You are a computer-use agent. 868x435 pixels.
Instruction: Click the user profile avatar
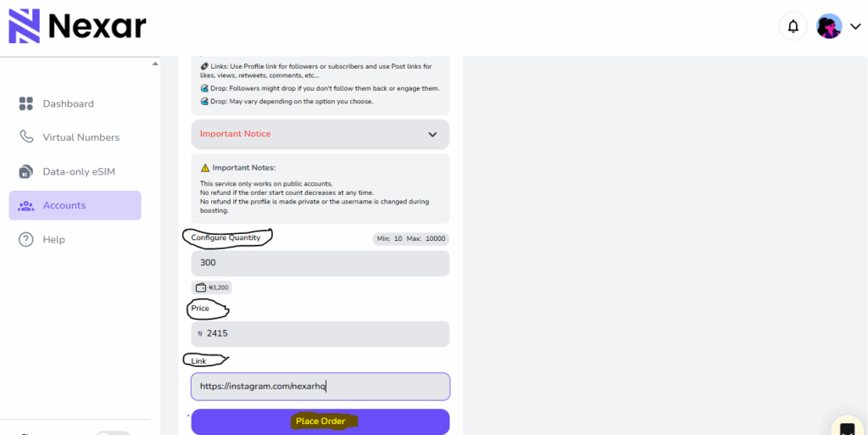pos(829,26)
